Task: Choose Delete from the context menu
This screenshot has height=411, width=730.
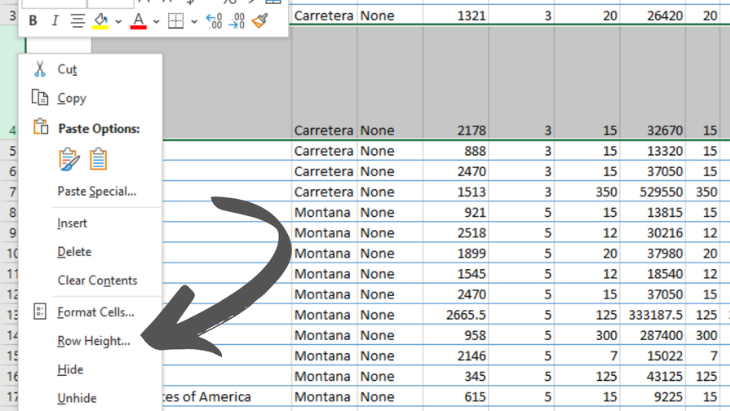Action: 74,252
